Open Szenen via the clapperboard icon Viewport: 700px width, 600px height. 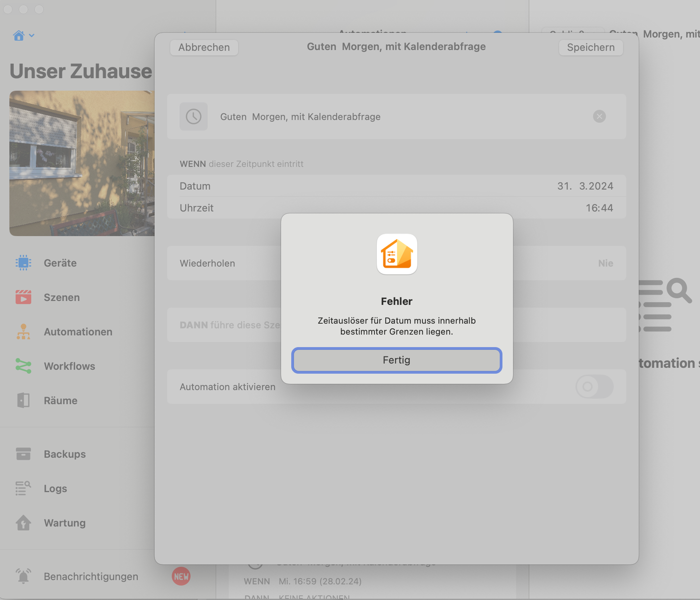[x=23, y=297]
